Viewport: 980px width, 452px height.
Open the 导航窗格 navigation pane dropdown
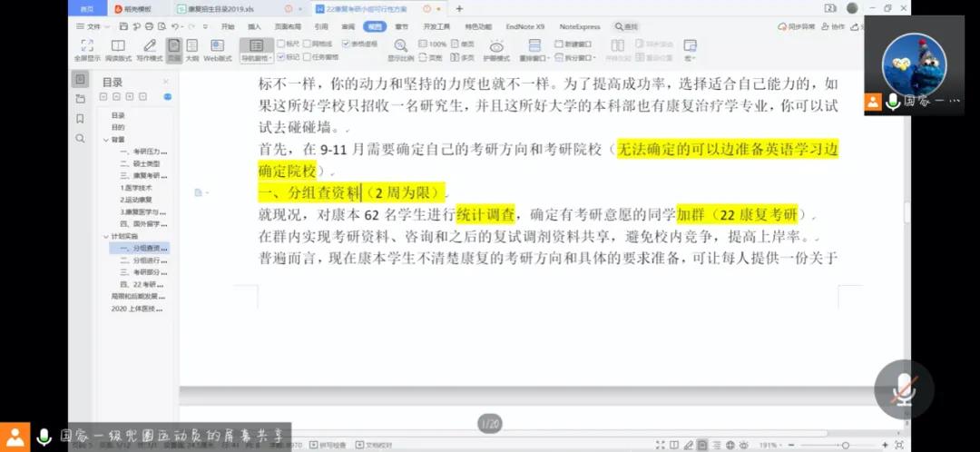point(257,58)
